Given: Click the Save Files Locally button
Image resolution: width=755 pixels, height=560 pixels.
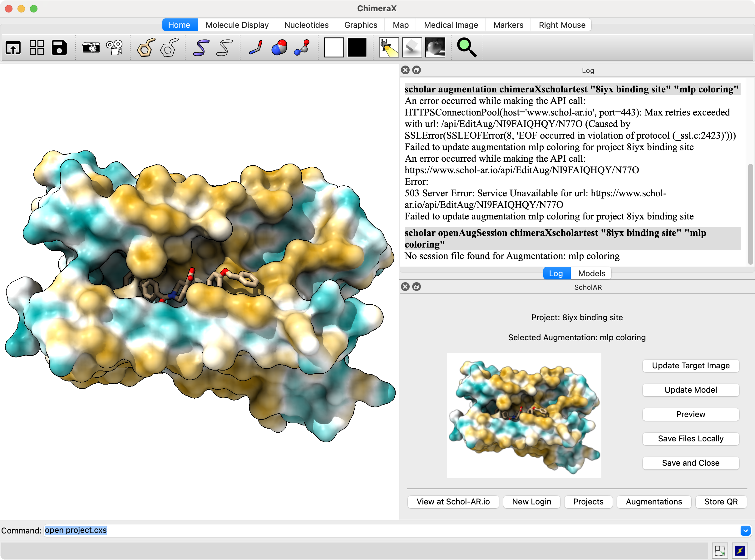Looking at the screenshot, I should pyautogui.click(x=691, y=439).
